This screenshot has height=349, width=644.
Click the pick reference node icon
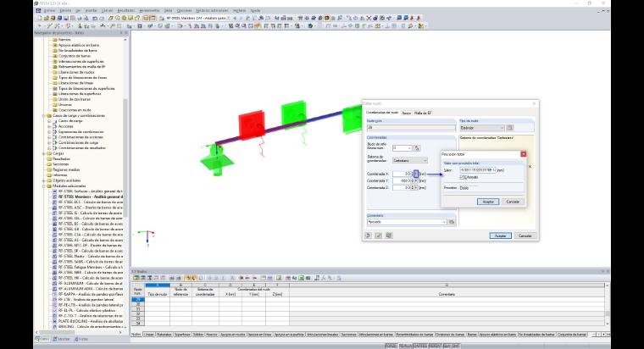416,147
